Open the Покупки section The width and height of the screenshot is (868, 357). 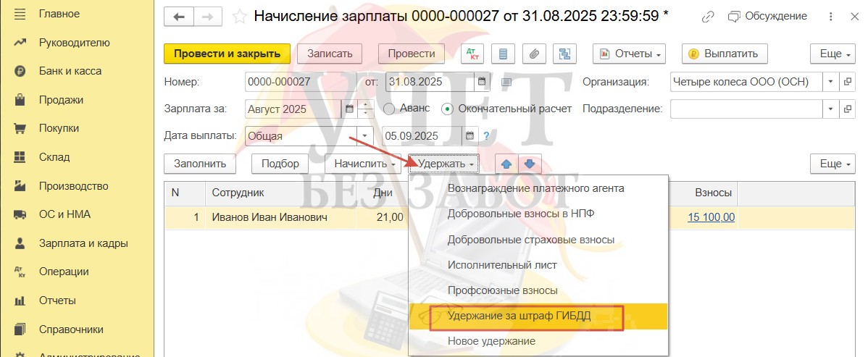point(59,128)
